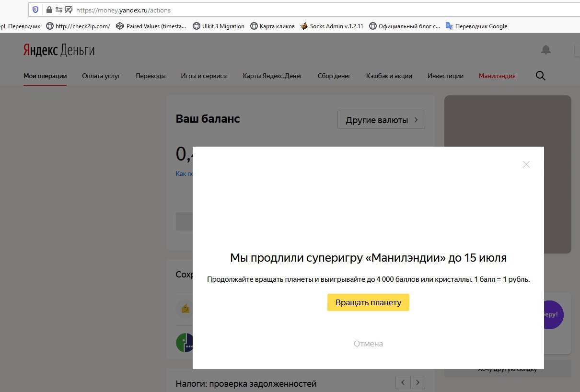The image size is (580, 392).
Task: Click the search magnifier icon
Action: click(541, 76)
